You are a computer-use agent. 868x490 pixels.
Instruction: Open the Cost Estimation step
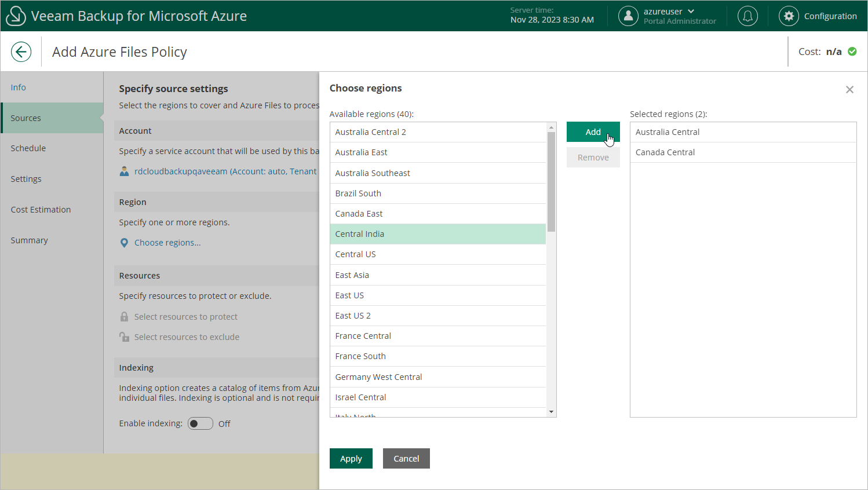coord(41,210)
